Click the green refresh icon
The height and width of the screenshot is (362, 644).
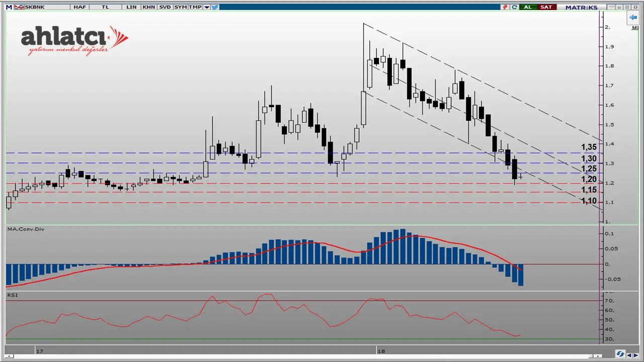pyautogui.click(x=514, y=7)
